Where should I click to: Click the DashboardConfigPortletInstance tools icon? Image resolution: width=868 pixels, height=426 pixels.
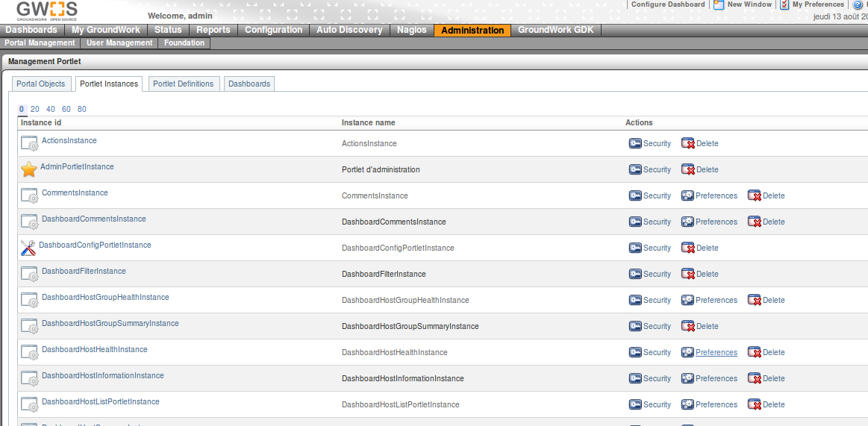coord(28,248)
